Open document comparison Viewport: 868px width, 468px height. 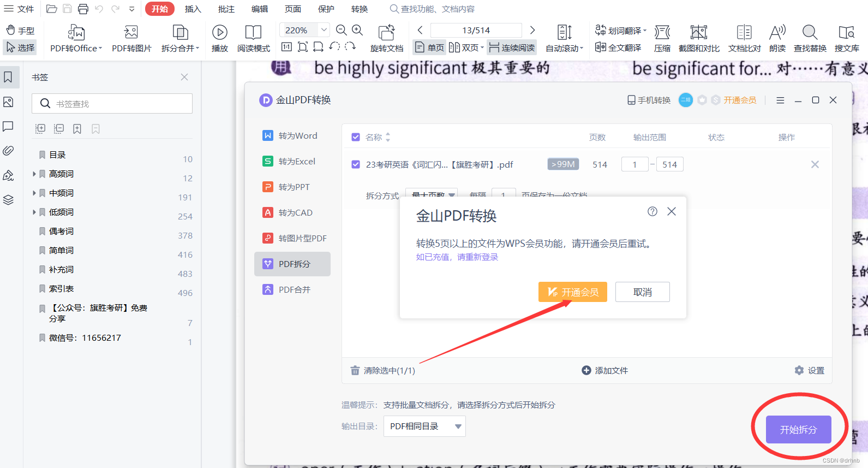tap(744, 39)
